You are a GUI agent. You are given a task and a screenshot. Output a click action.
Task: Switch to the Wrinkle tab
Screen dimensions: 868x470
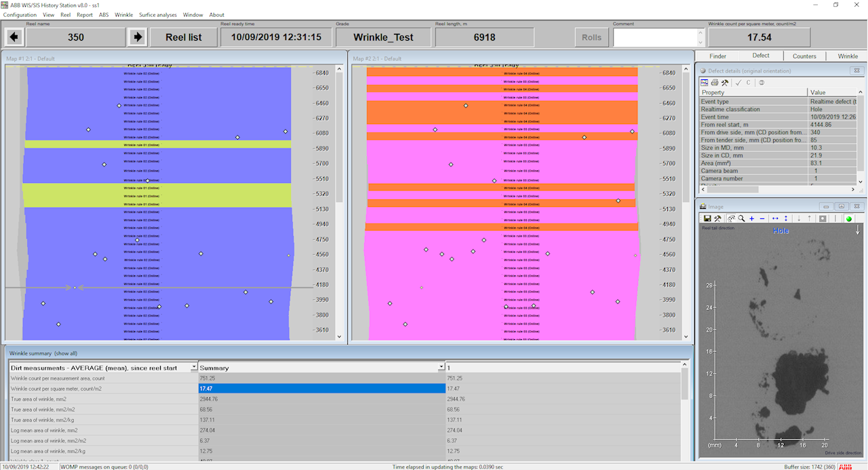pos(848,56)
